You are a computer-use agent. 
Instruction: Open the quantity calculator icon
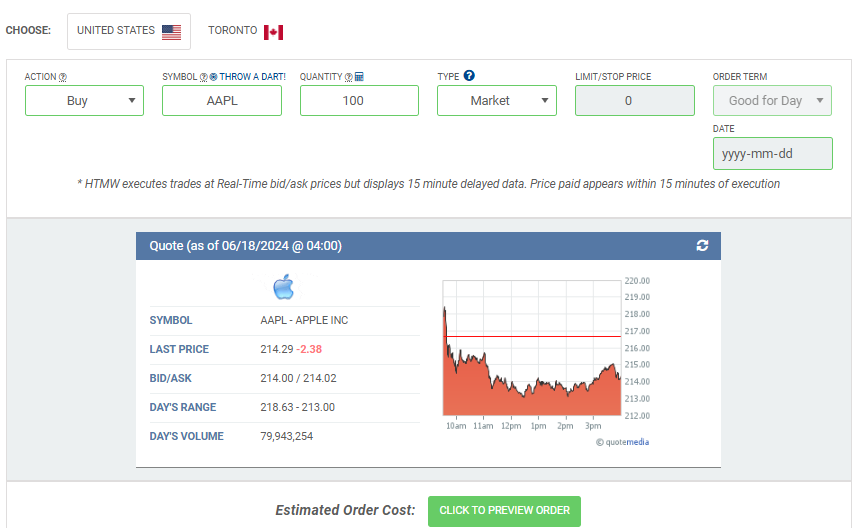tap(359, 77)
